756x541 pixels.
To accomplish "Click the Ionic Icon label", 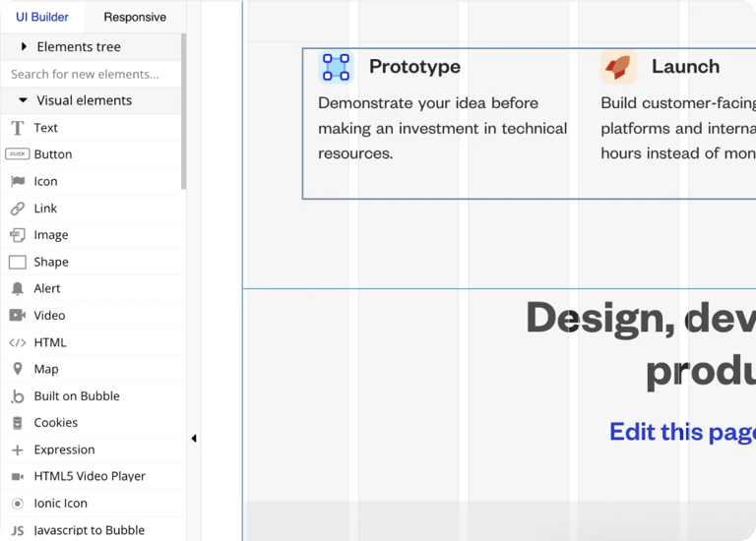I will pos(61,504).
